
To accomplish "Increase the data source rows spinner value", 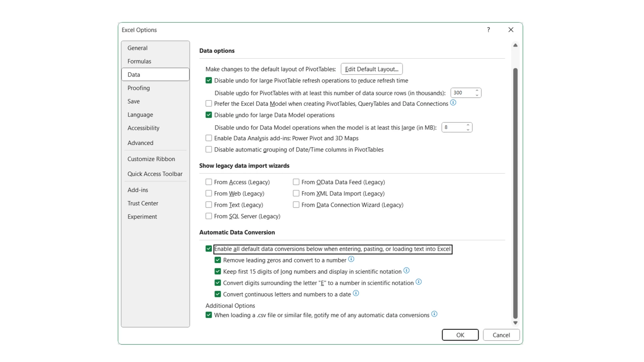I will tap(477, 90).
